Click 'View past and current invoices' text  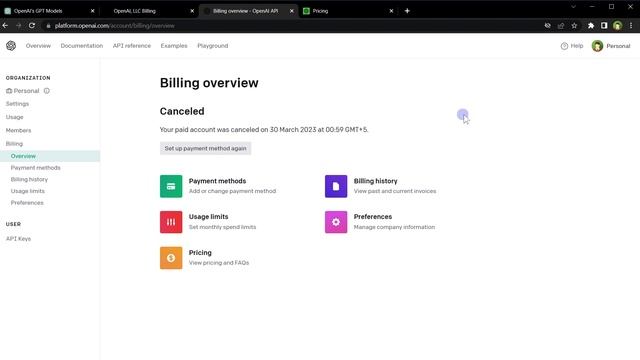pyautogui.click(x=395, y=191)
